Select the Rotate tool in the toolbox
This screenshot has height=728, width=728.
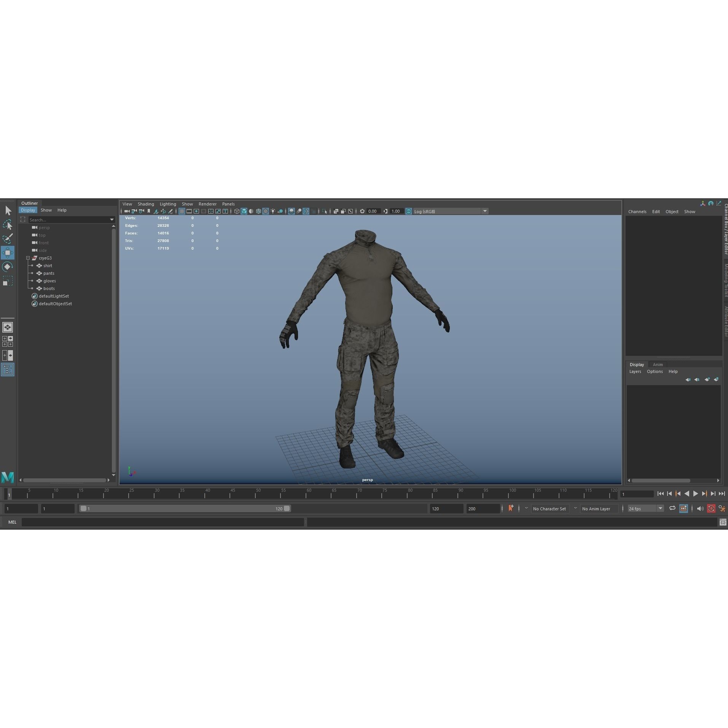(x=8, y=266)
